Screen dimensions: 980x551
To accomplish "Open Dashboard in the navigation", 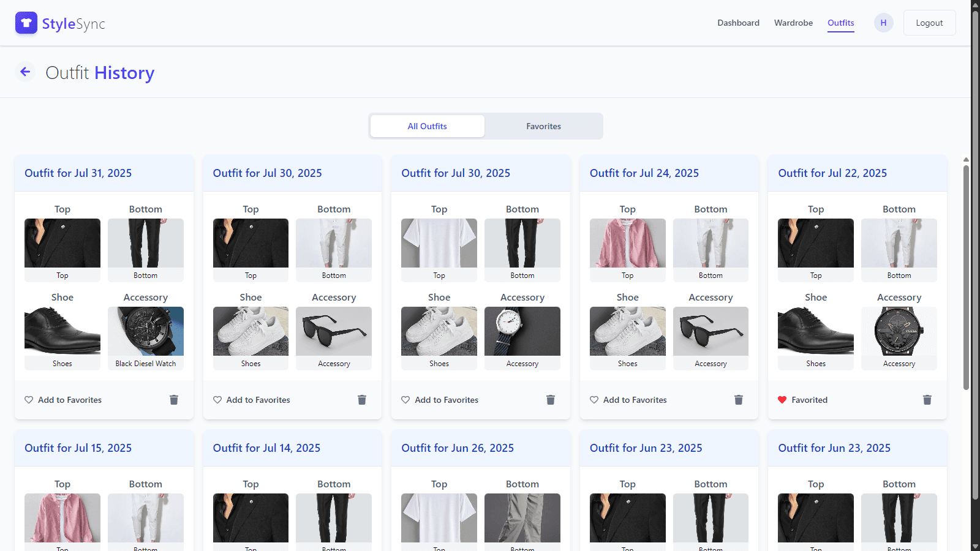I will pos(739,23).
